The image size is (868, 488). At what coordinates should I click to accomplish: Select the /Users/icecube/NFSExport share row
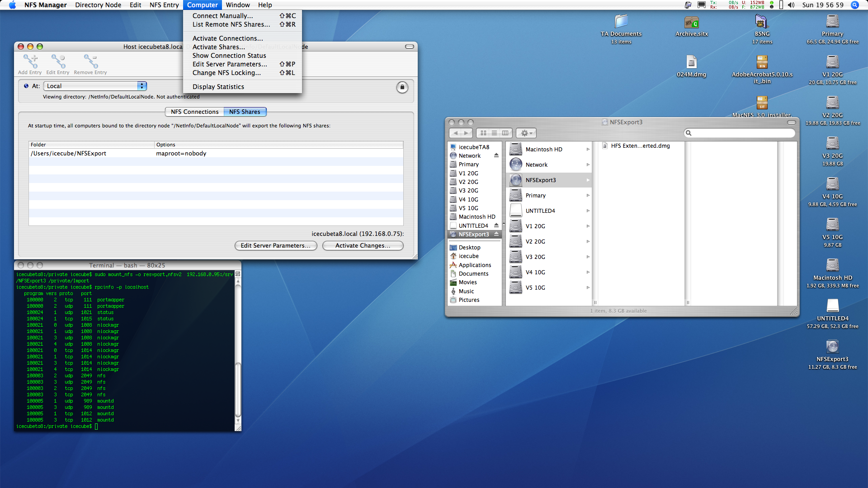[x=216, y=154]
